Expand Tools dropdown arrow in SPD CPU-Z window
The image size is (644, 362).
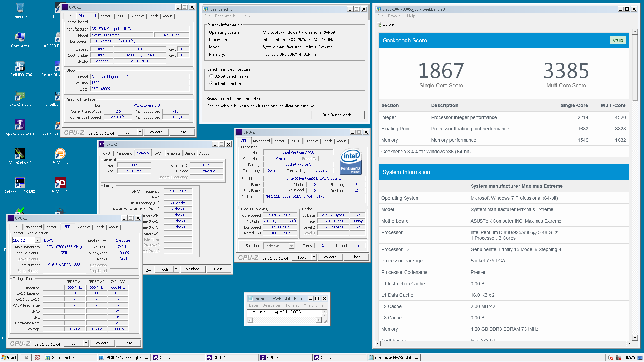tap(86, 343)
